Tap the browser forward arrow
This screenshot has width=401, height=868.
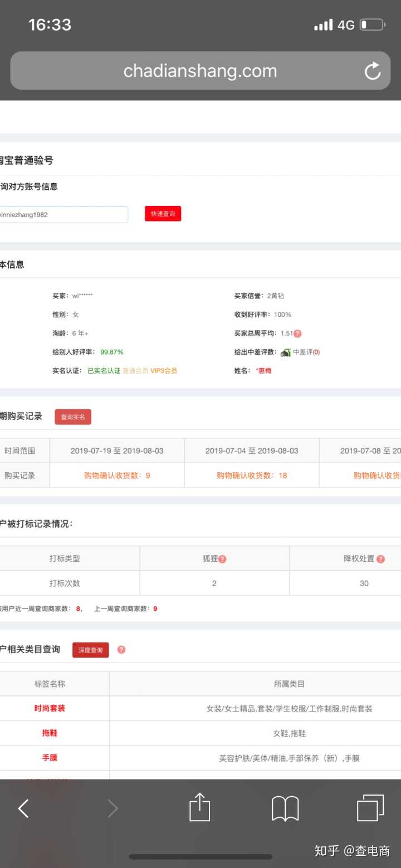(x=113, y=808)
